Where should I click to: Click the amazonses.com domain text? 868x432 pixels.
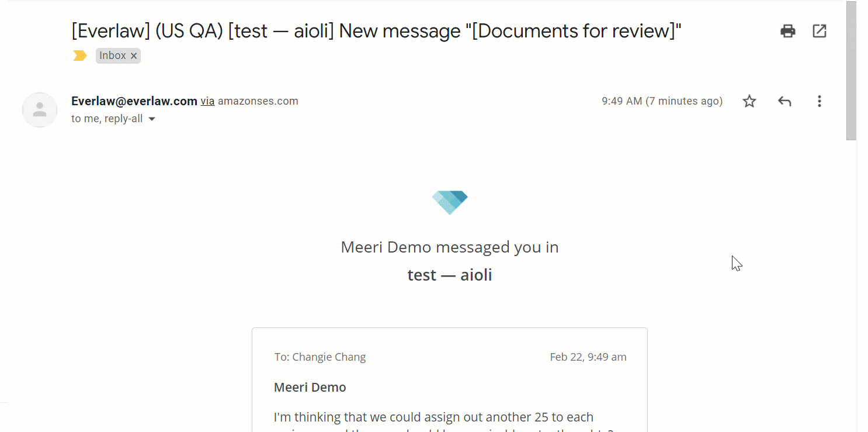[258, 101]
